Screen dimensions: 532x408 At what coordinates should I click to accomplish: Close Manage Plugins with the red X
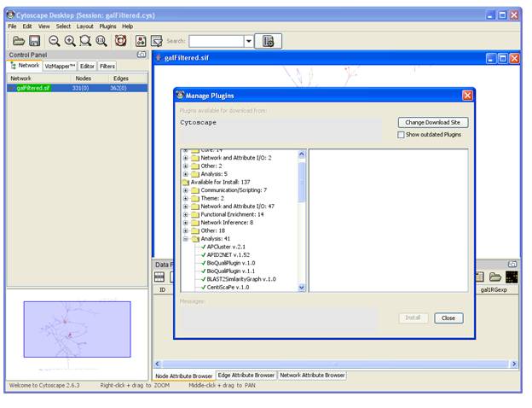point(467,96)
